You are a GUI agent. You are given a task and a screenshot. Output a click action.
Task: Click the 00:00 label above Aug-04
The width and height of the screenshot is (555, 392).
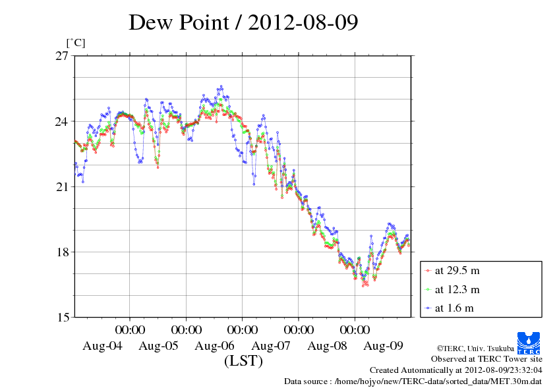pyautogui.click(x=130, y=329)
